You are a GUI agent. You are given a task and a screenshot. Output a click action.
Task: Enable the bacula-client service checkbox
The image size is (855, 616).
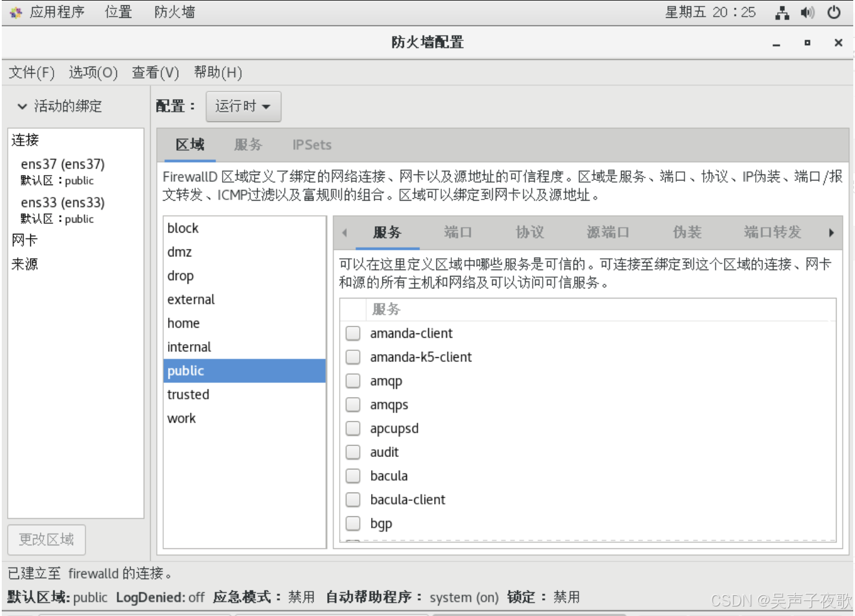click(353, 500)
